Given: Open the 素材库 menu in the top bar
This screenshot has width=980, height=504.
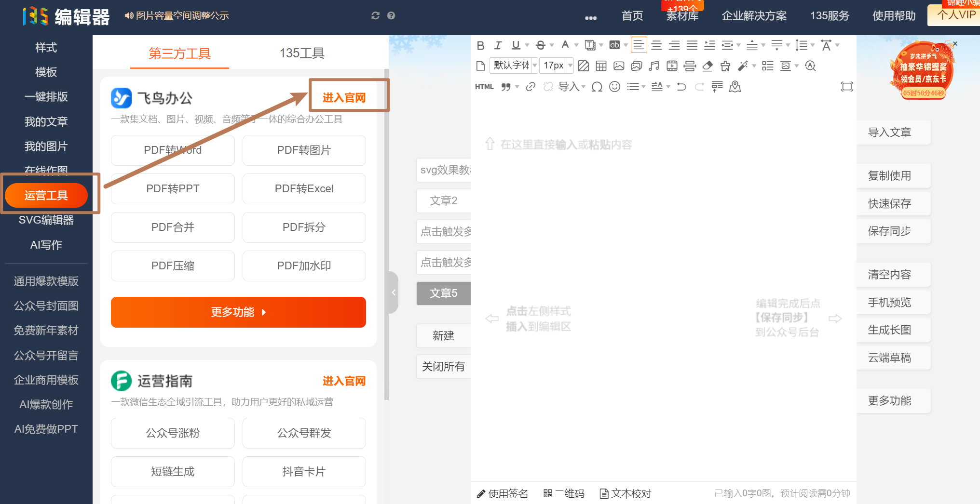Looking at the screenshot, I should tap(682, 15).
